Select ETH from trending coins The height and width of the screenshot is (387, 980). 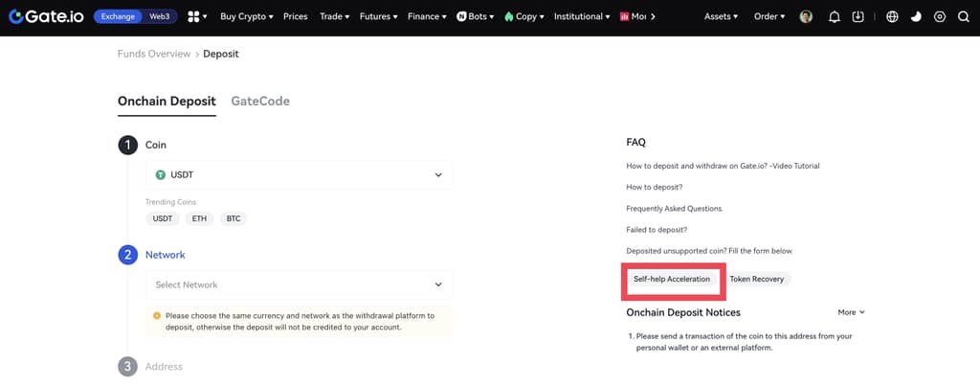tap(199, 218)
